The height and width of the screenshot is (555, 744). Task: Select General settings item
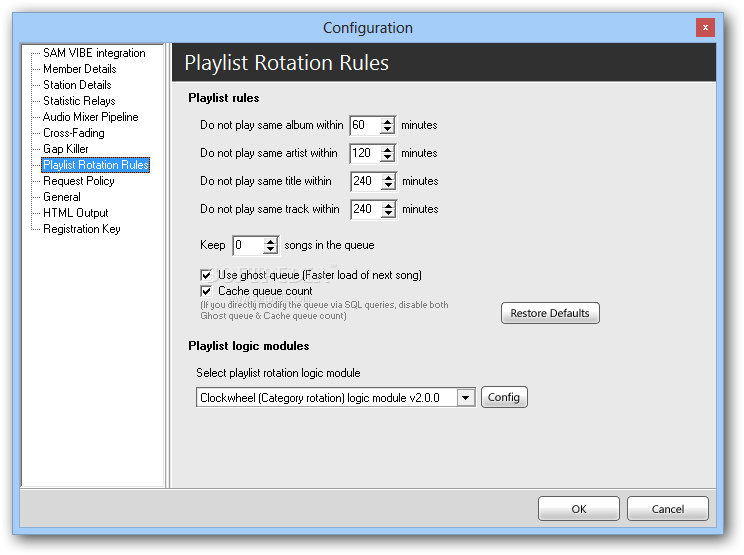coord(62,197)
